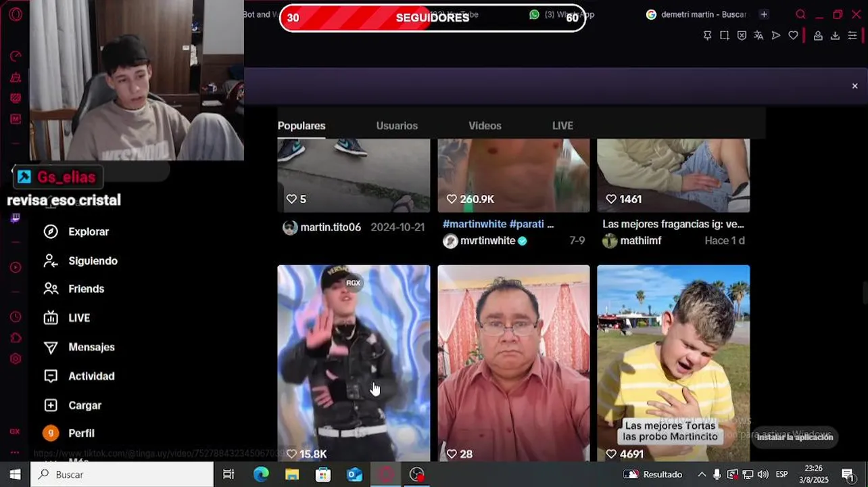Image resolution: width=868 pixels, height=487 pixels.
Task: Open the downloads arrow icon
Action: pyautogui.click(x=835, y=35)
